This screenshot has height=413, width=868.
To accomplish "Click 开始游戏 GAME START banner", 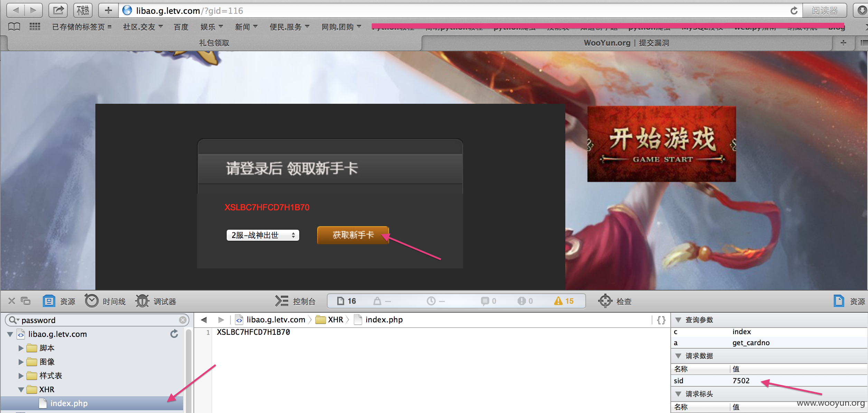I will [661, 144].
